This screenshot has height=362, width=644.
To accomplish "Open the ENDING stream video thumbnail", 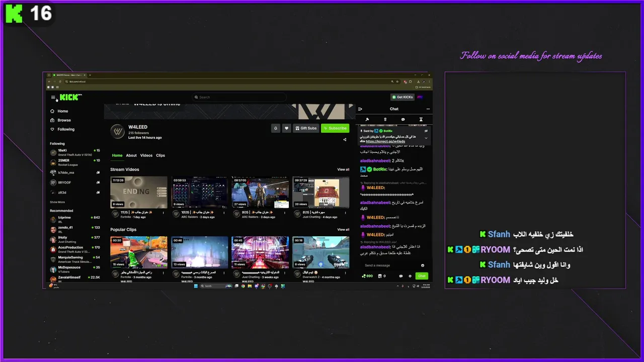I will [x=139, y=192].
